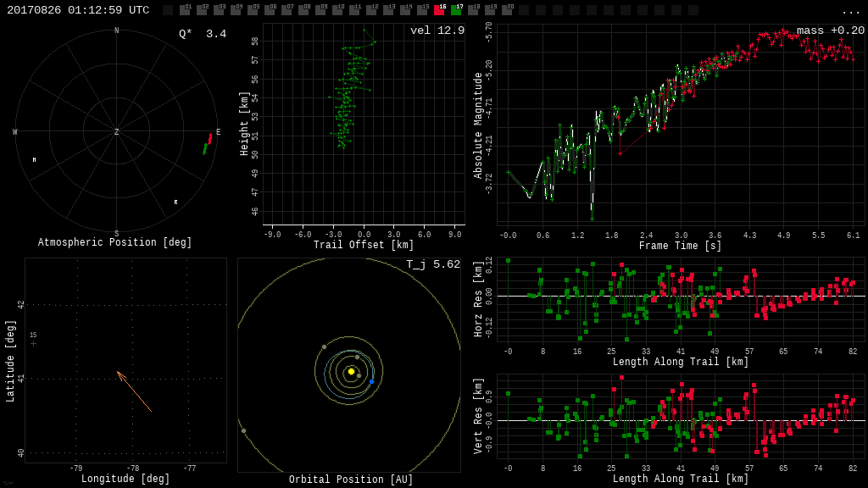Click the S compass label

pyautogui.click(x=116, y=234)
